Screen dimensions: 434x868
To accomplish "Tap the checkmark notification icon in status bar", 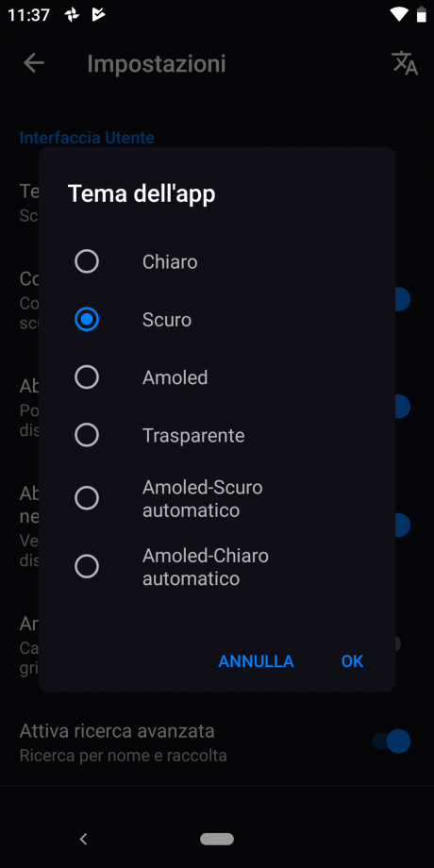I will [x=98, y=15].
